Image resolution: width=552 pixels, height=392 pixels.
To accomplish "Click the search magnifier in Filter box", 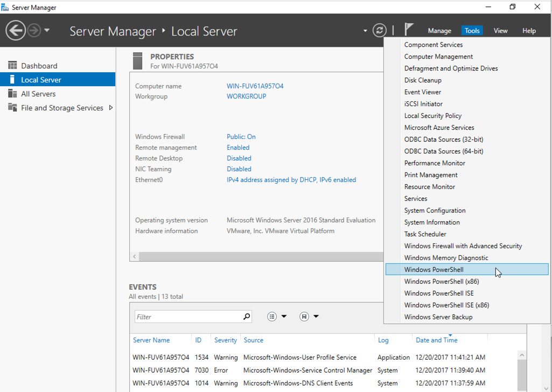I will 247,317.
